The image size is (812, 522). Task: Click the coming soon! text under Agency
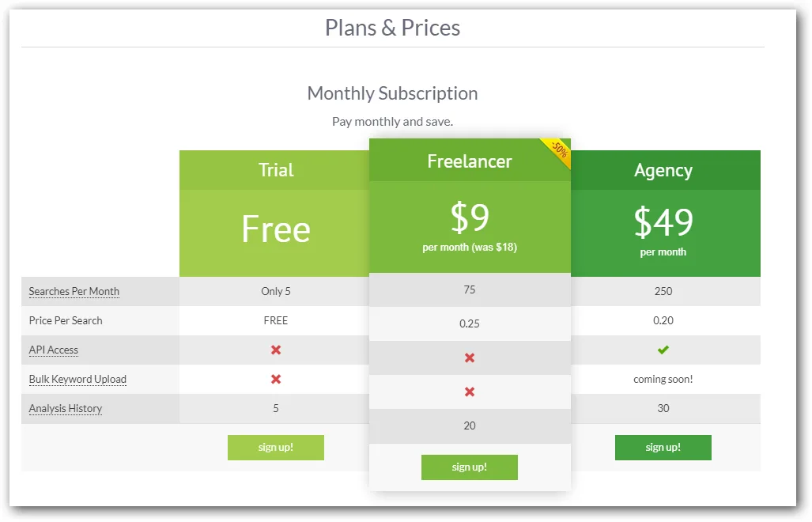pyautogui.click(x=663, y=379)
